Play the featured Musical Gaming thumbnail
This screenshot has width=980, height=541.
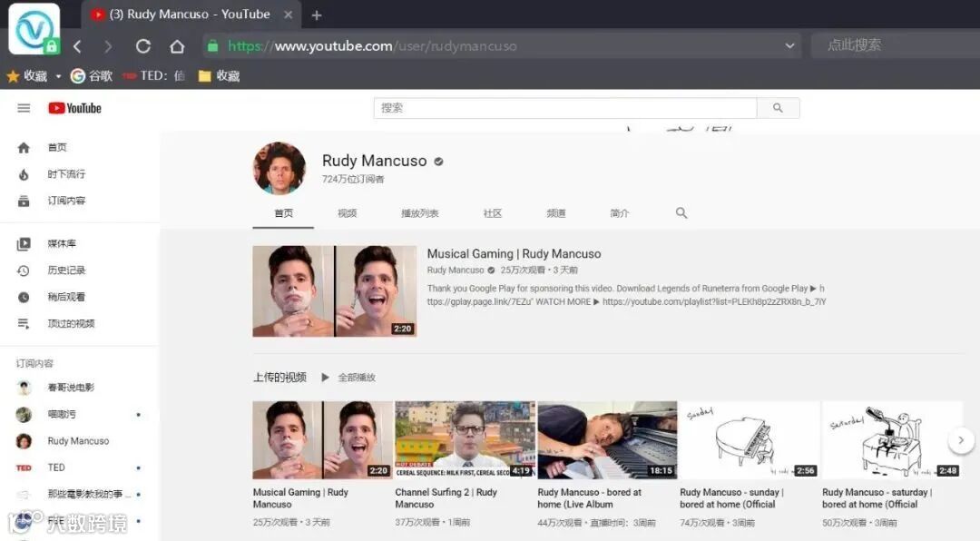[x=334, y=291]
